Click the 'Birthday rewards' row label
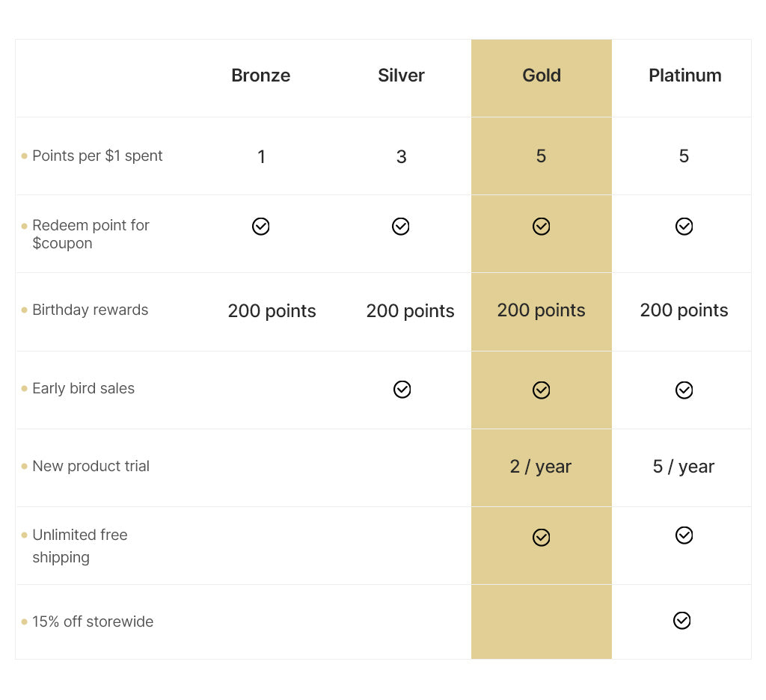 point(90,310)
